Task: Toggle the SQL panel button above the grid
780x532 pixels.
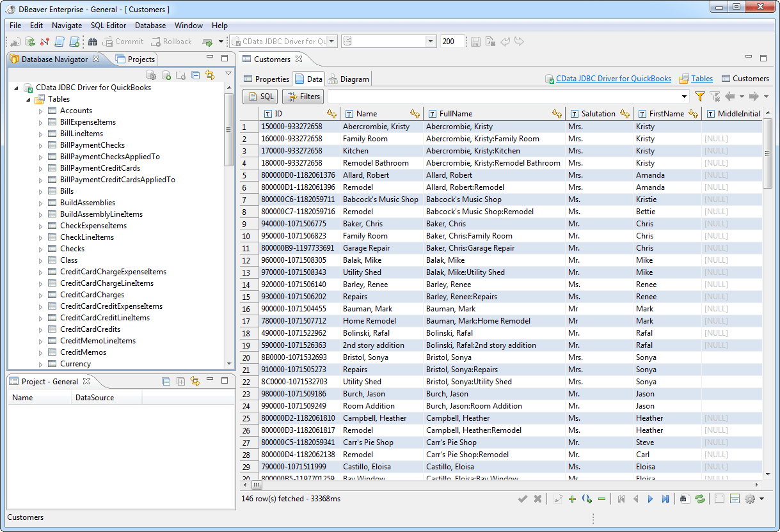Action: click(260, 96)
